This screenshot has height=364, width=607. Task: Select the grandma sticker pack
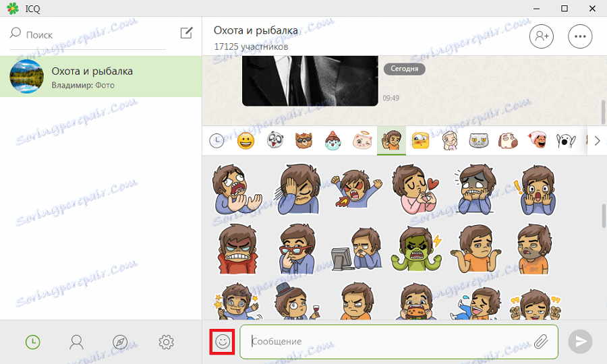click(450, 140)
